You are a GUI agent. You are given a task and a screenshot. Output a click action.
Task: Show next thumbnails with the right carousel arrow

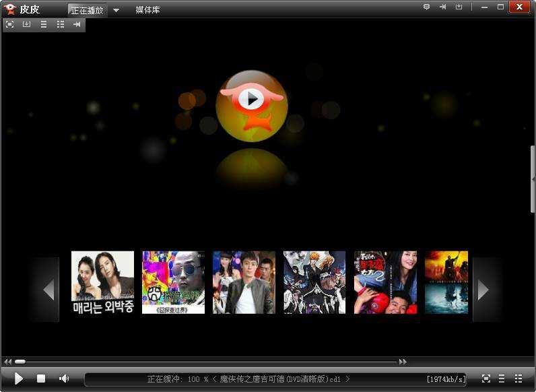[482, 290]
